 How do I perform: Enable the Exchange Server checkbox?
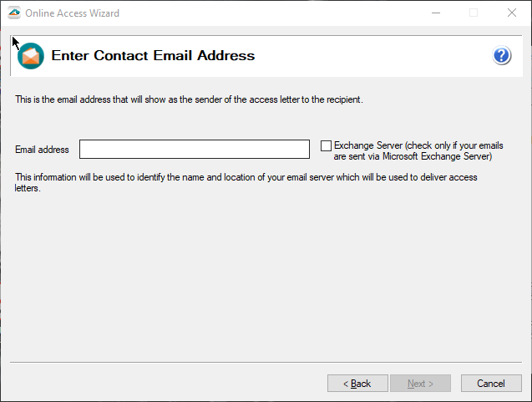pos(327,145)
